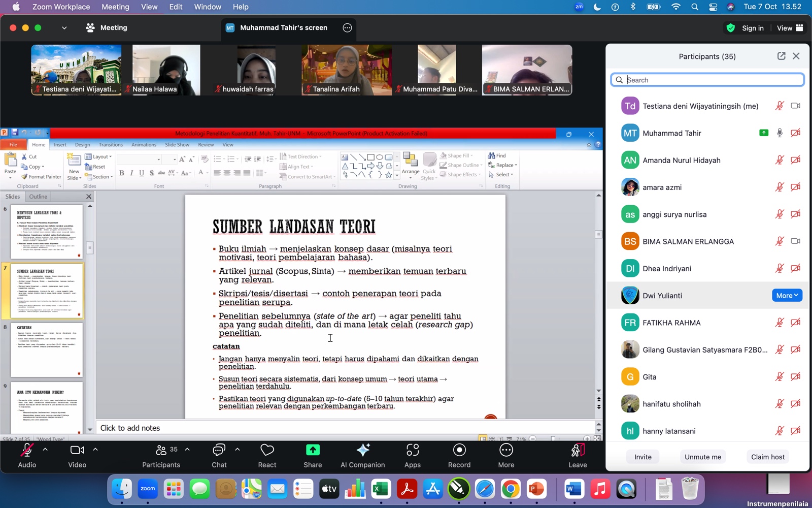Open the AI Companion sparkle icon
This screenshot has width=812, height=508.
(x=362, y=451)
